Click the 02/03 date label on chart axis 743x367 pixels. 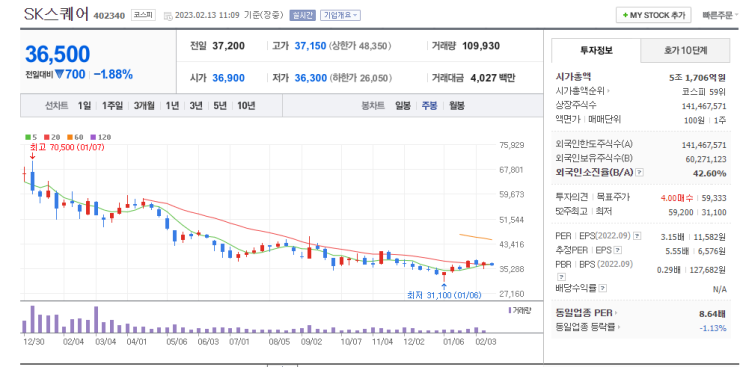pyautogui.click(x=486, y=341)
